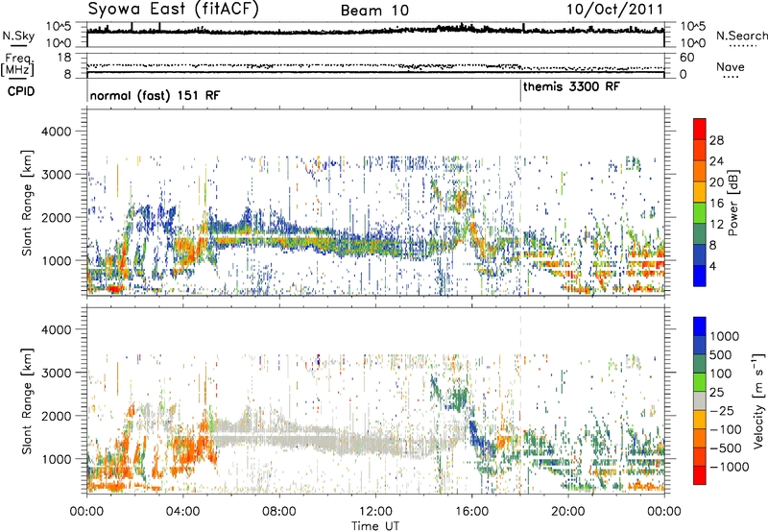Click the "500" tick on Velocity color bar

tap(720, 354)
